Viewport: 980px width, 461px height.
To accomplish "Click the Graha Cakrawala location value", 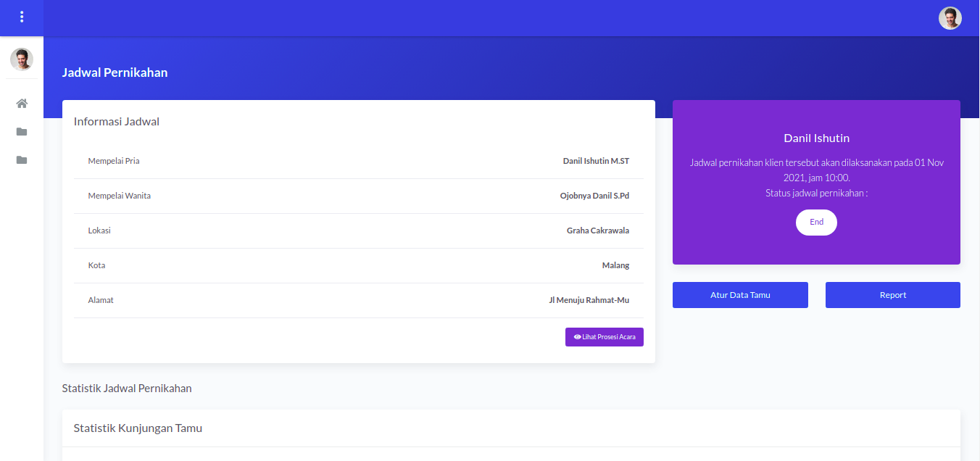I will pyautogui.click(x=597, y=230).
